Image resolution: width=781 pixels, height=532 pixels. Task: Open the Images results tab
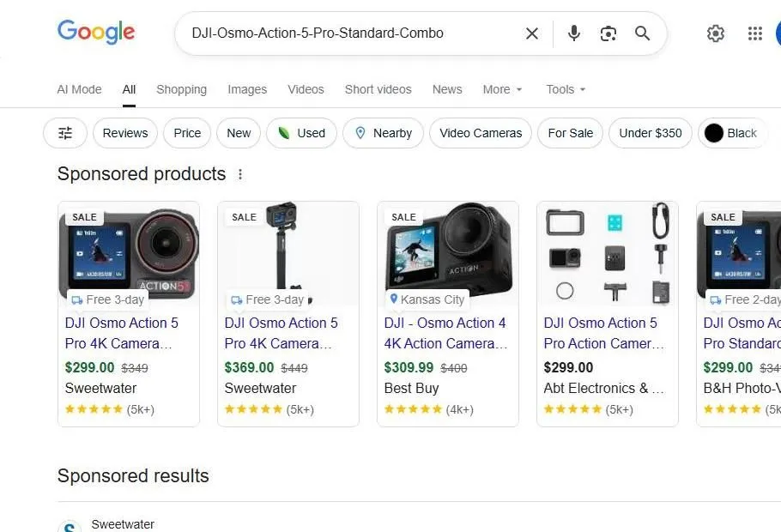pyautogui.click(x=247, y=89)
